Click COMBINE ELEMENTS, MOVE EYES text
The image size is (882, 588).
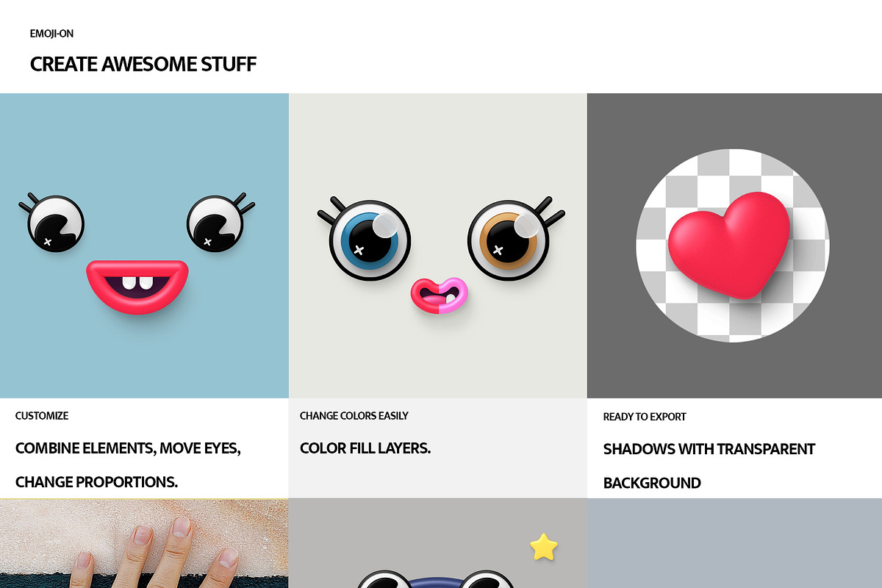tap(128, 448)
